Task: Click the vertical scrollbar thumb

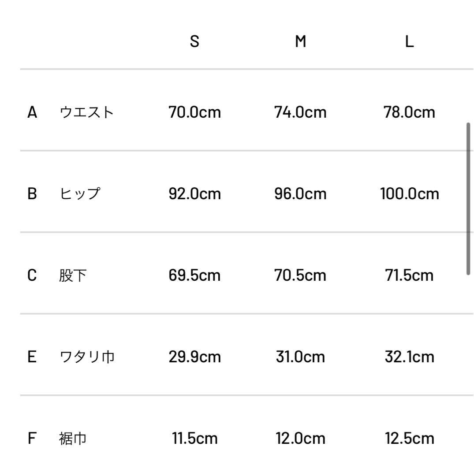Action: coord(468,199)
